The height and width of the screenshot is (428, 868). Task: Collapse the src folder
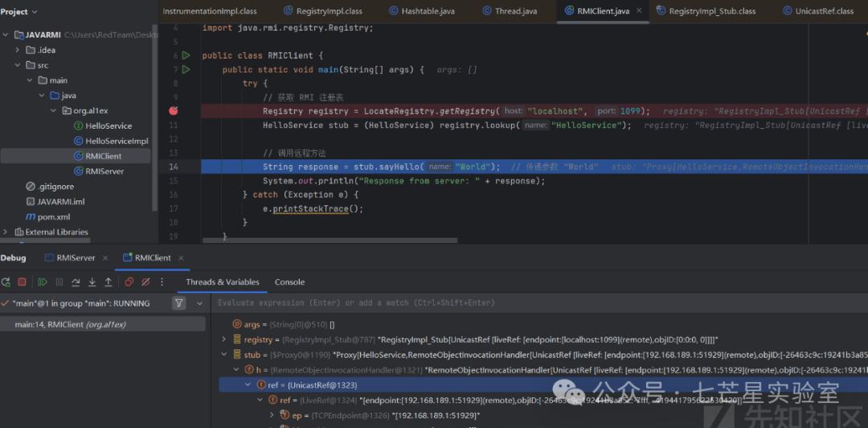pyautogui.click(x=18, y=65)
